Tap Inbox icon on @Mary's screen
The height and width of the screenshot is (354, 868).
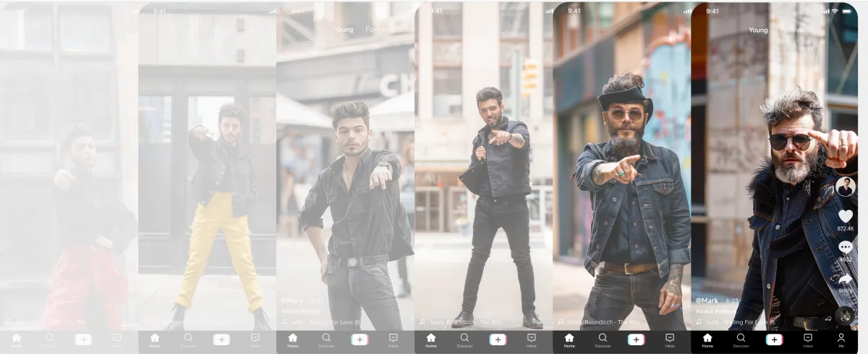(x=393, y=338)
